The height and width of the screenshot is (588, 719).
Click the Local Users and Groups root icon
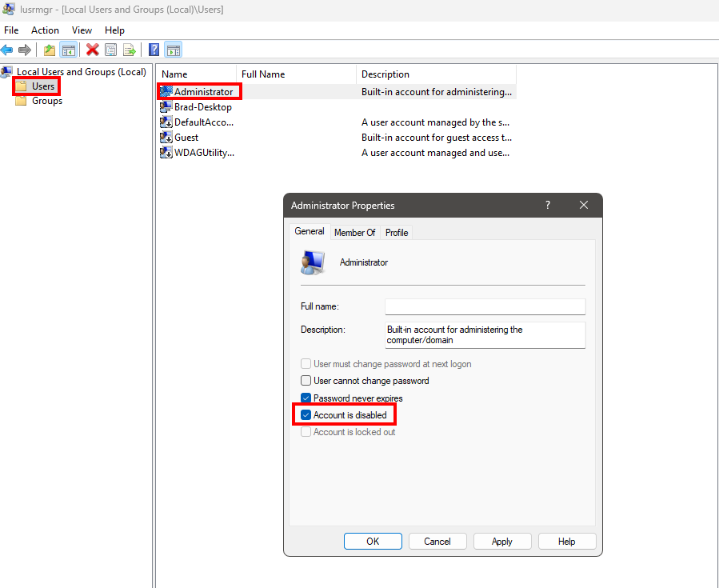coord(7,72)
